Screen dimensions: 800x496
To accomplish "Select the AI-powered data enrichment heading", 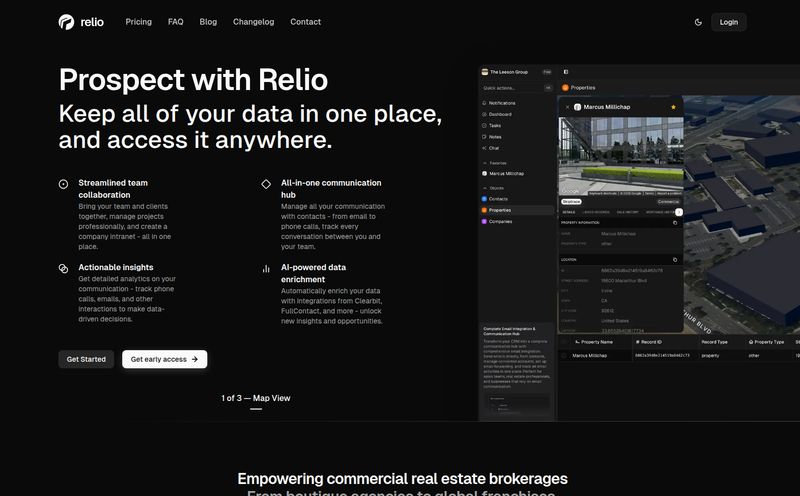I will [313, 274].
